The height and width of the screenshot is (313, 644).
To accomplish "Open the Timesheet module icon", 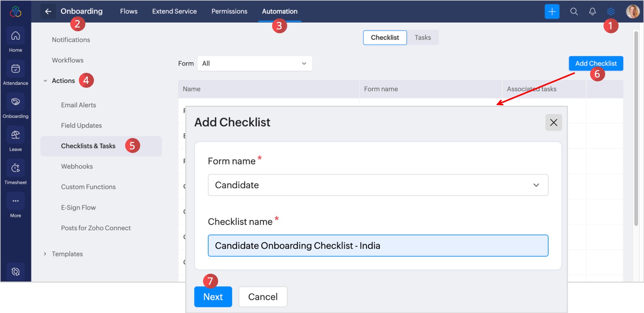I will tap(15, 169).
